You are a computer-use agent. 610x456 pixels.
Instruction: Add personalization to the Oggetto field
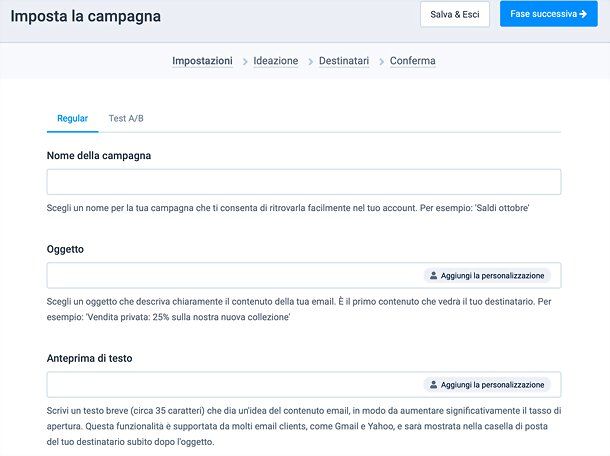point(487,275)
